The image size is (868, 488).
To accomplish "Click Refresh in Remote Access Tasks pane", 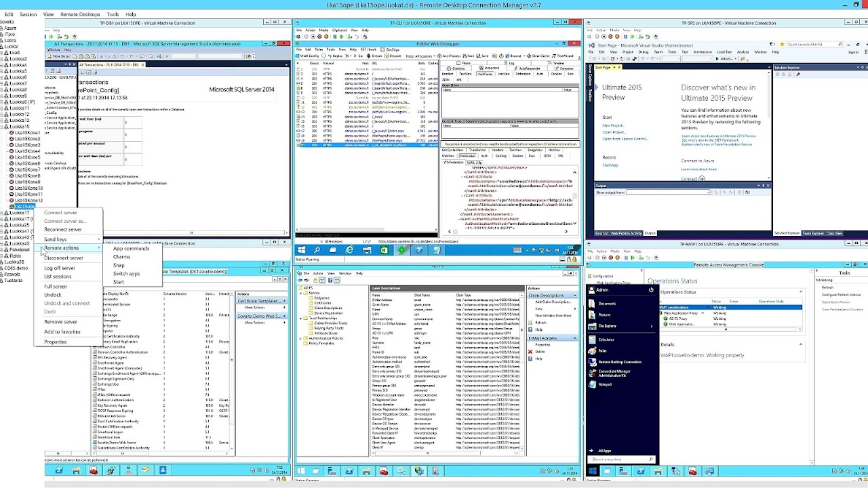I will (x=827, y=287).
